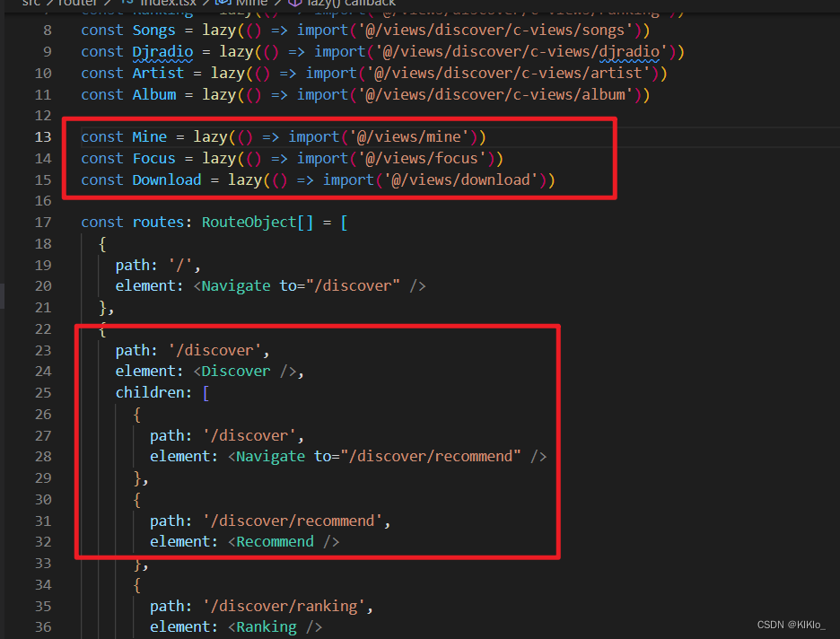Click the CSDN @KIKlo_ watermark text
Viewport: 840px width, 639px height.
coord(793,624)
